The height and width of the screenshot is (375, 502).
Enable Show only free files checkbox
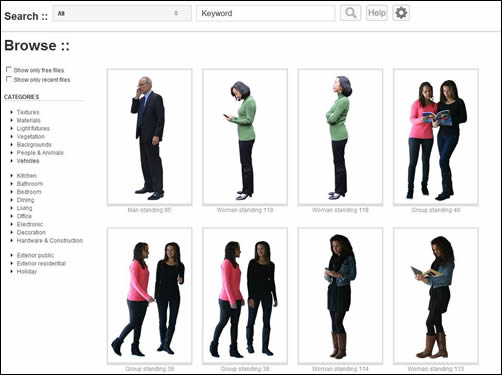(9, 70)
